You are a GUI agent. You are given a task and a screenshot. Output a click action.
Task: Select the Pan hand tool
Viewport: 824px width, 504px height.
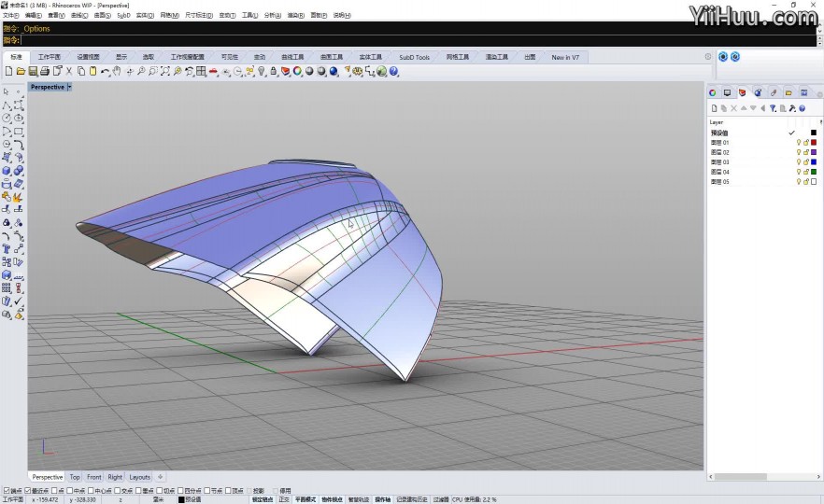click(x=117, y=71)
